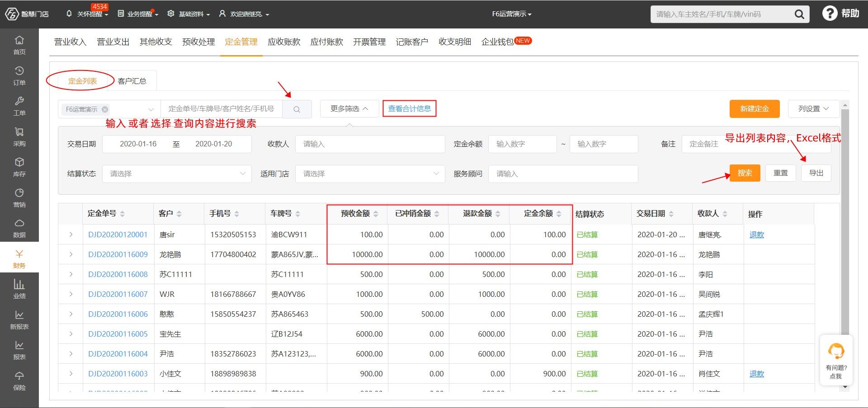Switch to the 营业收入 tab
This screenshot has height=408, width=868.
click(70, 42)
